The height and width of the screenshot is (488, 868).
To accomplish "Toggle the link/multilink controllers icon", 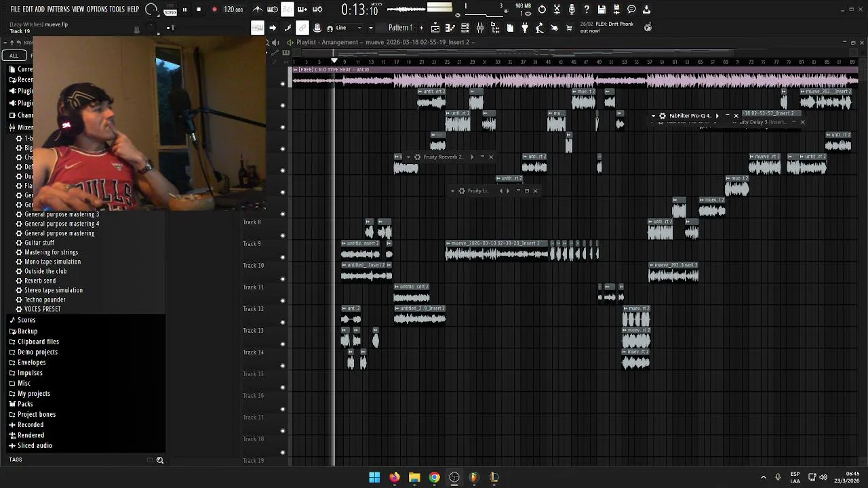I will (x=302, y=28).
